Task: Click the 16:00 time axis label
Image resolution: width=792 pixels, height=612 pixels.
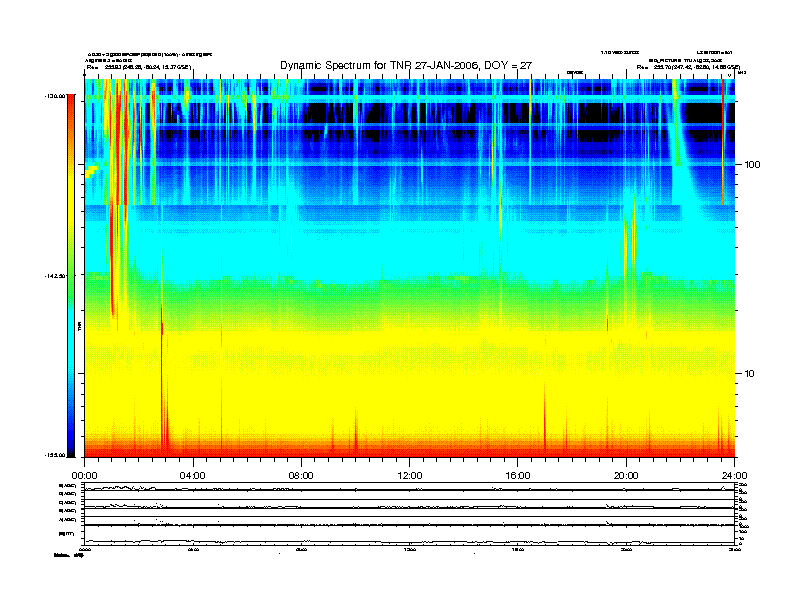Action: pyautogui.click(x=518, y=476)
